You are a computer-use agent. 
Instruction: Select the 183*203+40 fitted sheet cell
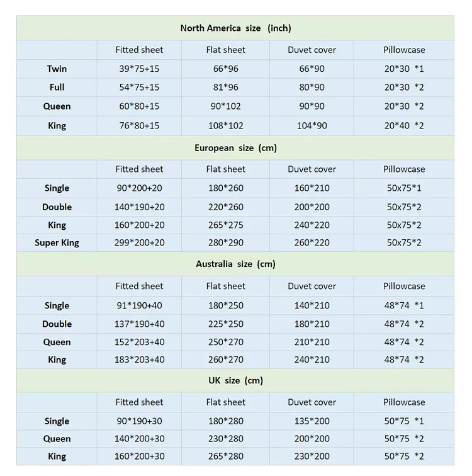(139, 360)
